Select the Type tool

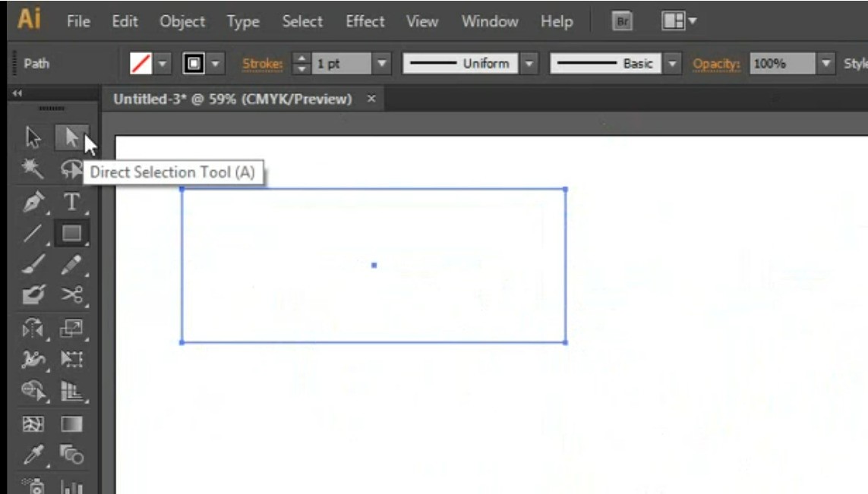(x=71, y=201)
